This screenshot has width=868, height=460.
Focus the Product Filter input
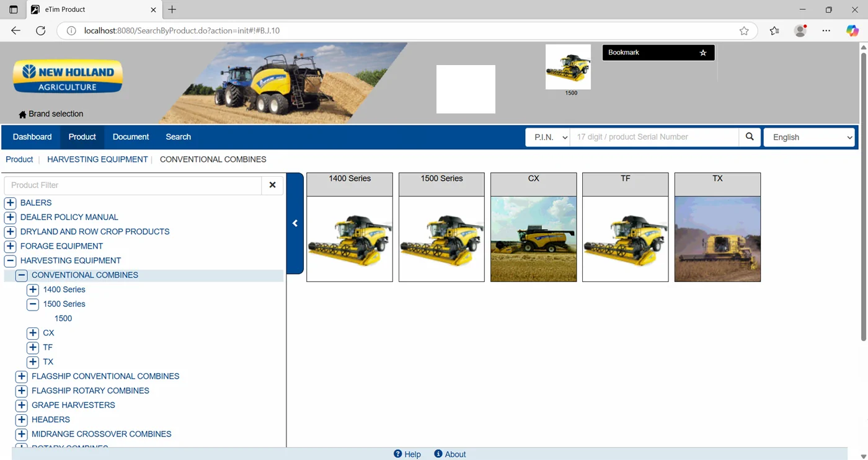tap(133, 185)
